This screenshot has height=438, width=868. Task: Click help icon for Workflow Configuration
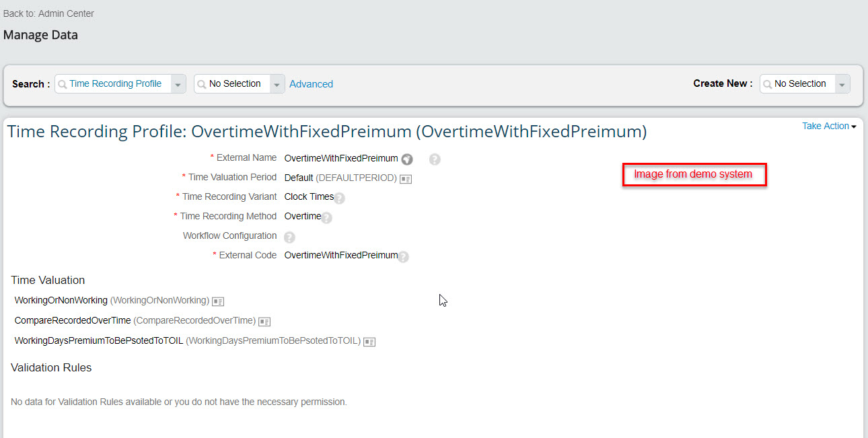click(289, 237)
